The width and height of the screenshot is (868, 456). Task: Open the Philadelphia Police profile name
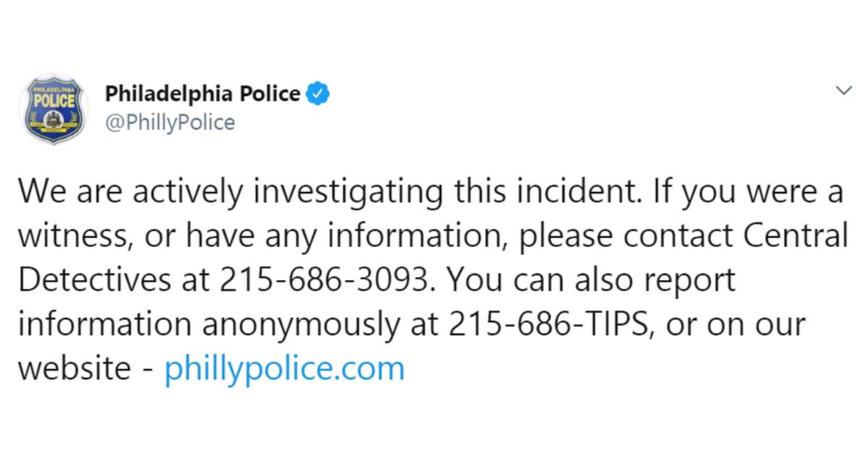[203, 93]
